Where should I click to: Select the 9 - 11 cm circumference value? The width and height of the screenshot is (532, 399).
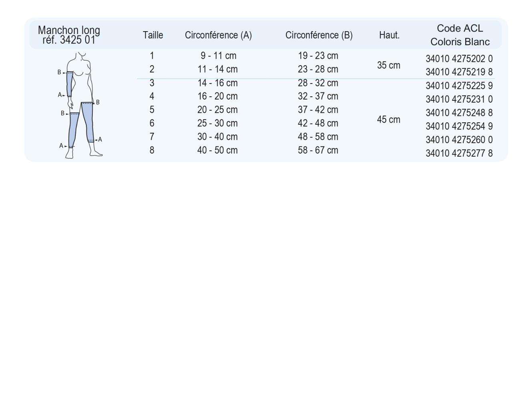pyautogui.click(x=218, y=56)
